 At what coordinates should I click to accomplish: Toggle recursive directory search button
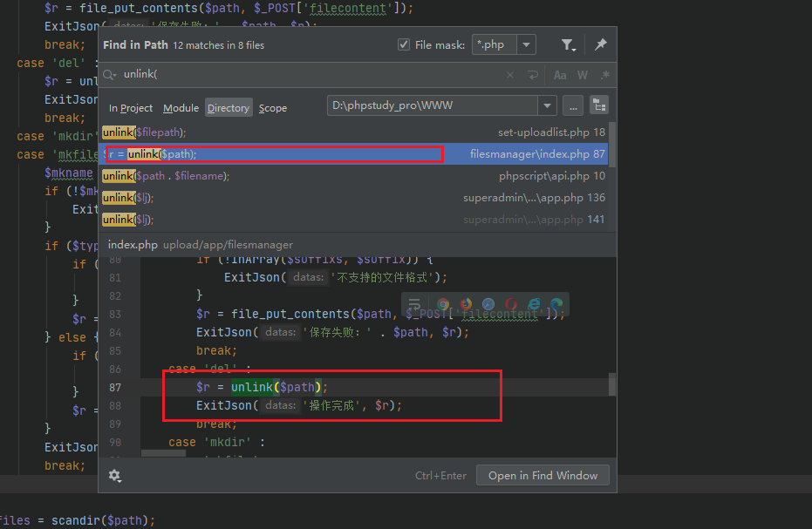click(x=598, y=106)
